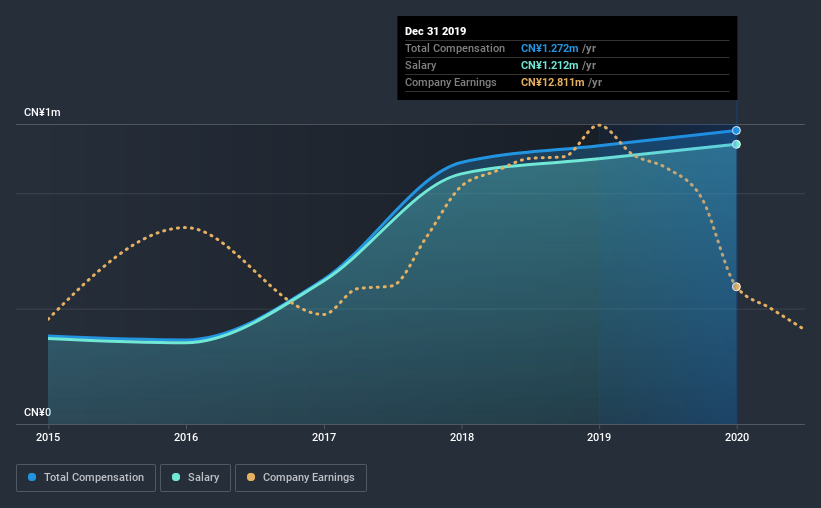Click the 2015 x-axis label
821x508 pixels.
48,437
